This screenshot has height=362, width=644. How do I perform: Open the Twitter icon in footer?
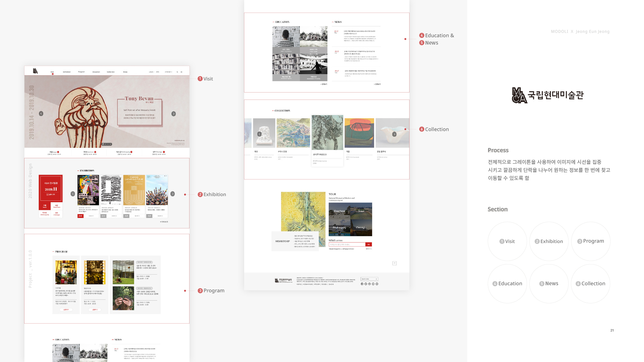366,284
